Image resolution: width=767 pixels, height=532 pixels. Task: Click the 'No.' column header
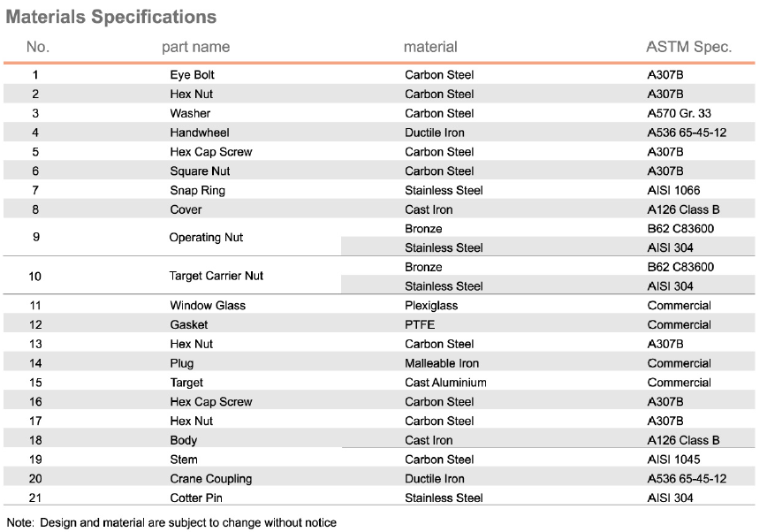click(x=38, y=47)
